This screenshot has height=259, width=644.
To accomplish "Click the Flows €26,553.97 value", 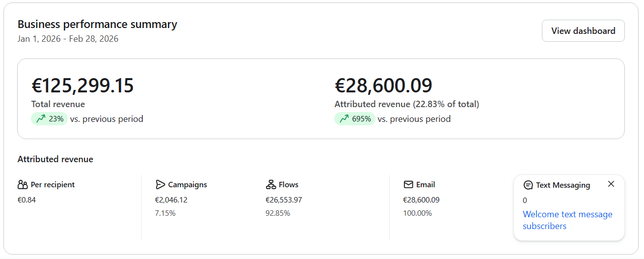I will click(284, 200).
